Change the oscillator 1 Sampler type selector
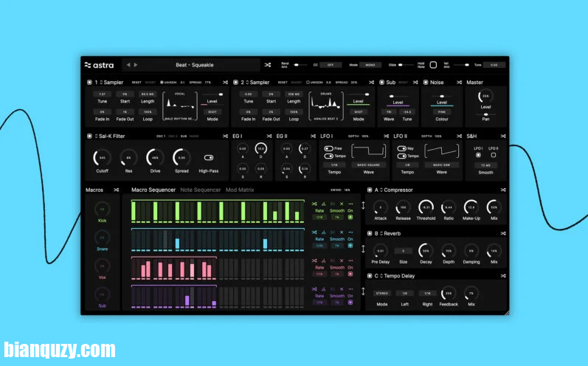The image size is (588, 366). click(x=101, y=82)
